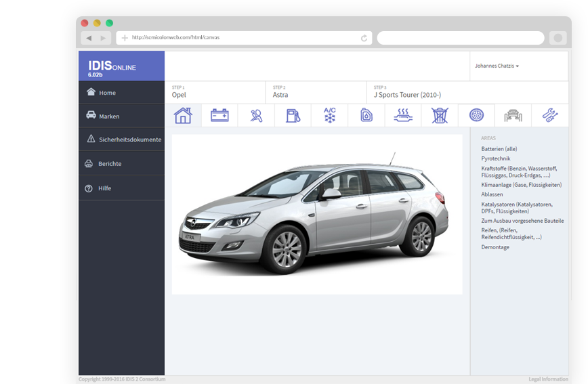588x384 pixels.
Task: Go to Home in sidebar
Action: pos(121,92)
